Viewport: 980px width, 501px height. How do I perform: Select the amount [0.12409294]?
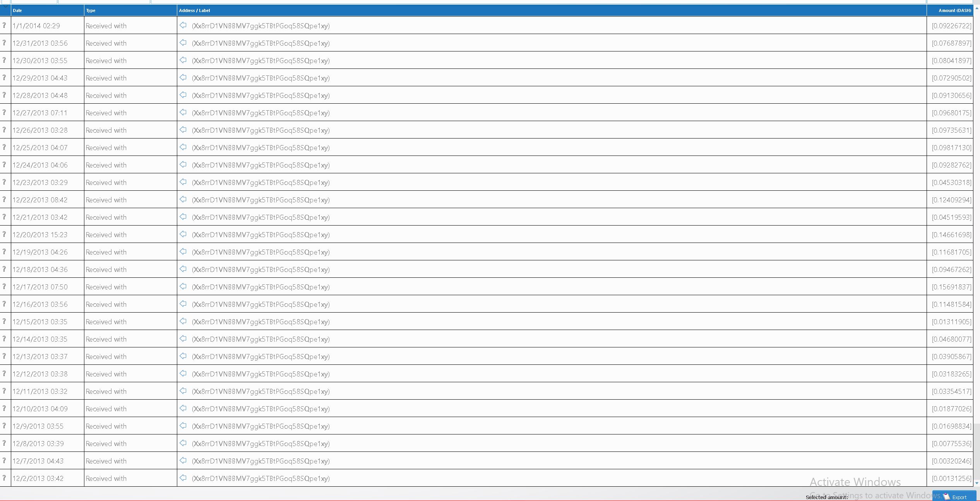951,200
